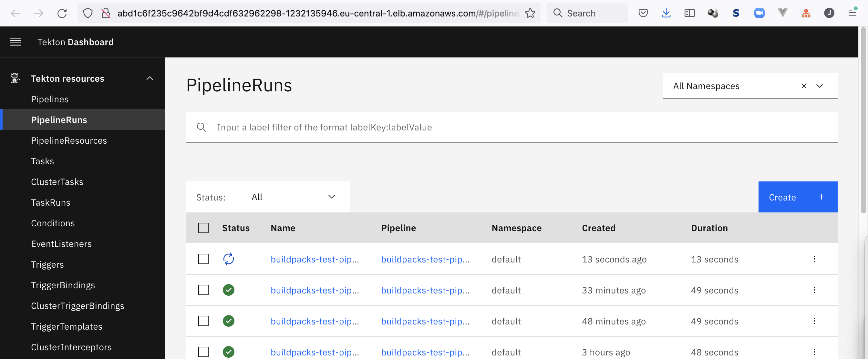Collapse the Tekton resources section
Image resolution: width=868 pixels, height=359 pixels.
coord(150,78)
